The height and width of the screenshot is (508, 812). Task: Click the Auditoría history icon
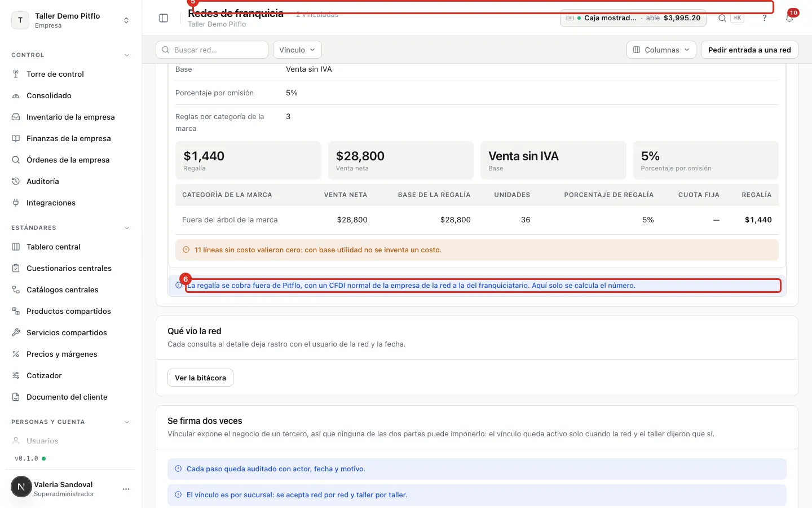(x=16, y=181)
